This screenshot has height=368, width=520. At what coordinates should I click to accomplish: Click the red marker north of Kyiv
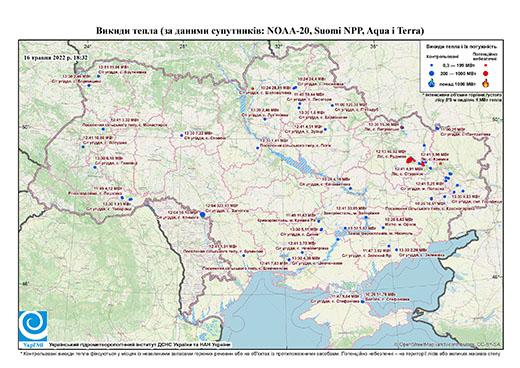click(253, 88)
